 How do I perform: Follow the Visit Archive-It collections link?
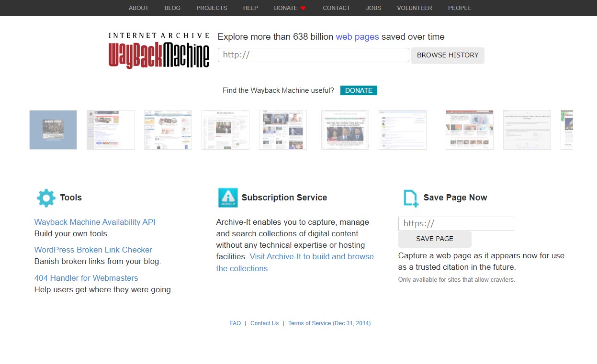pyautogui.click(x=295, y=263)
